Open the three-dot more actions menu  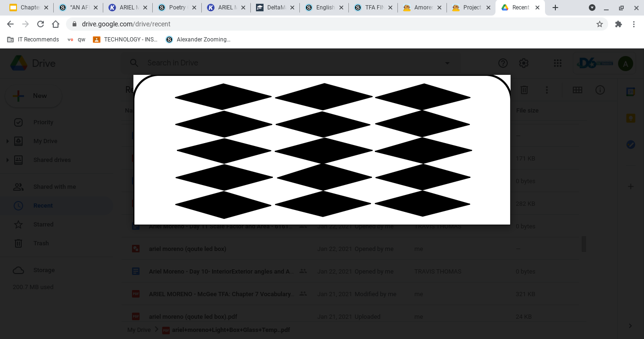pyautogui.click(x=547, y=90)
